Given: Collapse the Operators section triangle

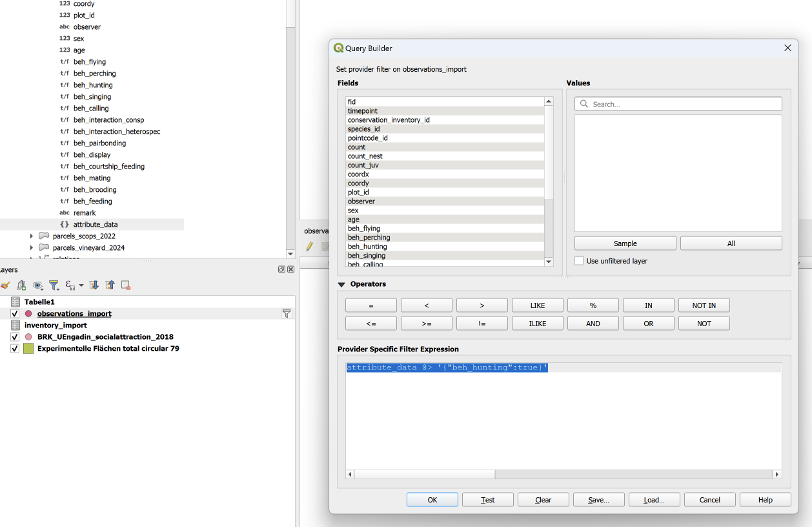Looking at the screenshot, I should (341, 284).
